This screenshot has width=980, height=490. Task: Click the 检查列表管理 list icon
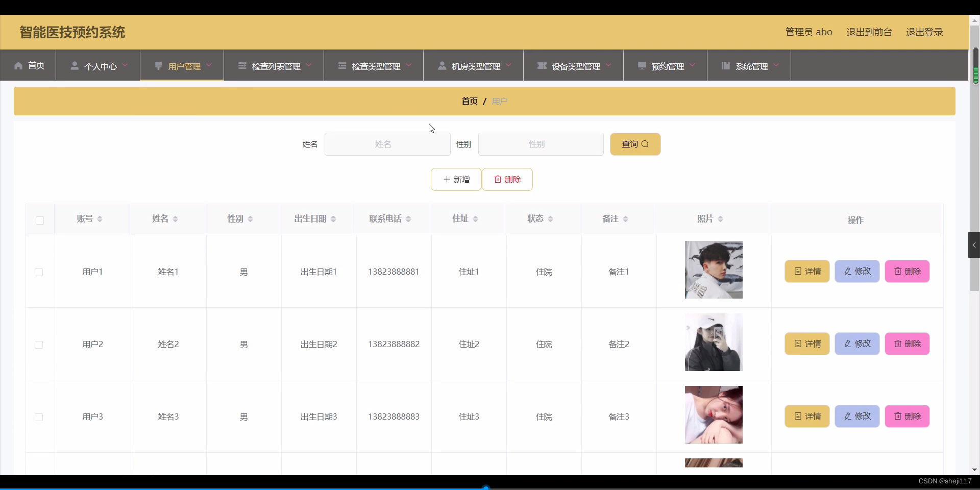click(242, 66)
